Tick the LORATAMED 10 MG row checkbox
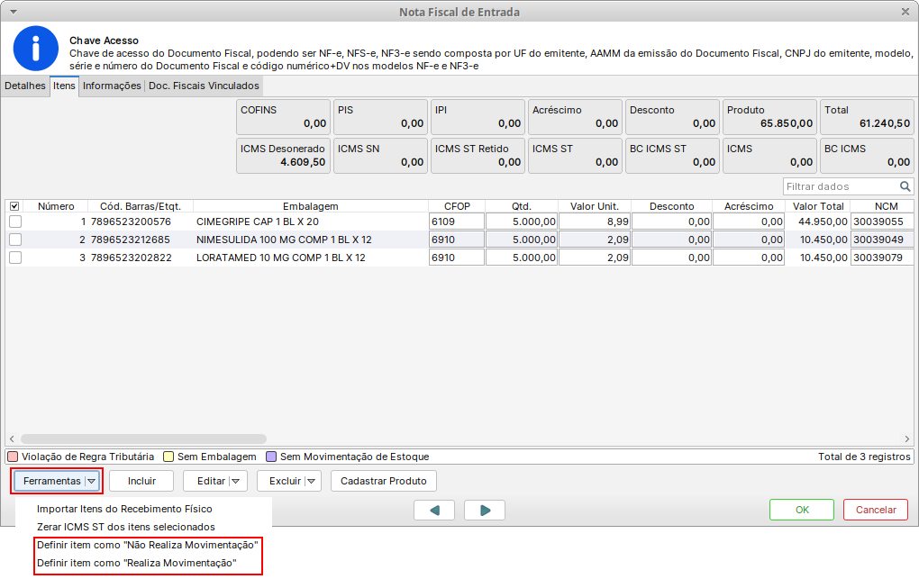 click(14, 258)
